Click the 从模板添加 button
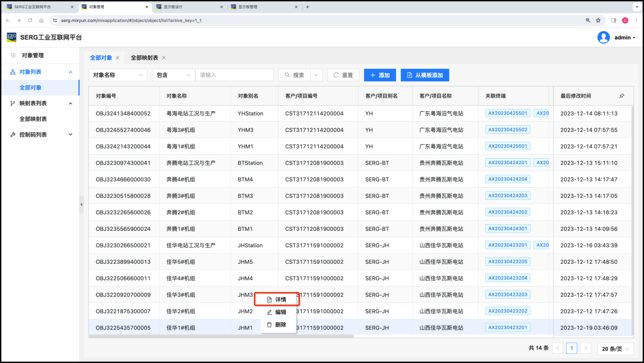The height and width of the screenshot is (363, 644). 424,75
